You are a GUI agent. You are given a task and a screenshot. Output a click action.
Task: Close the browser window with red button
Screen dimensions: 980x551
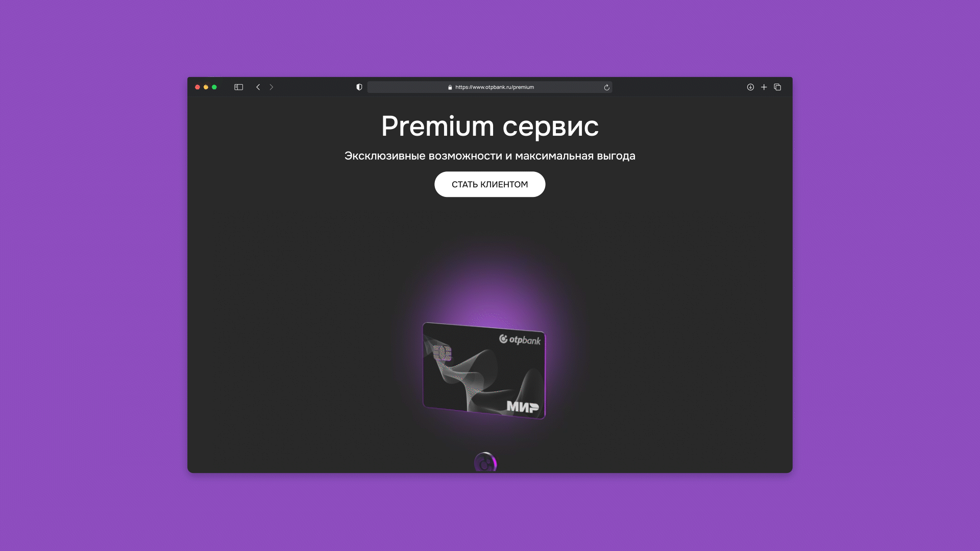(198, 87)
